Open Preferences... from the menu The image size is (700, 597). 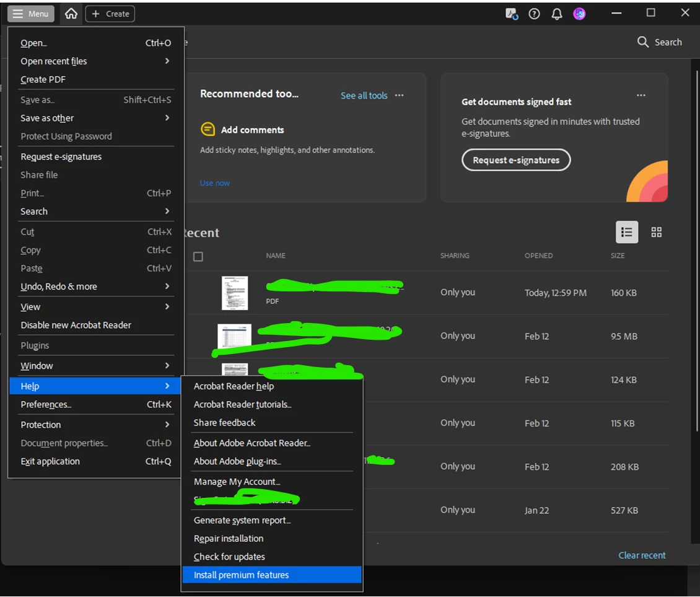[95, 404]
